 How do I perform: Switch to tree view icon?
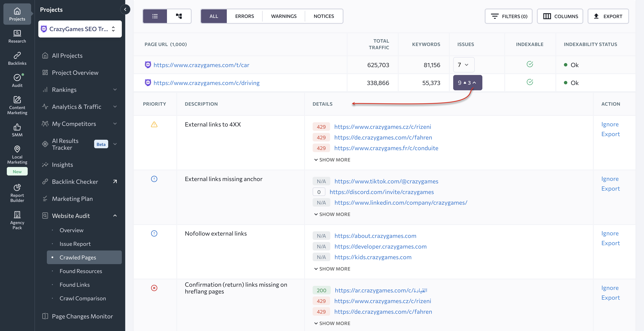pyautogui.click(x=179, y=16)
